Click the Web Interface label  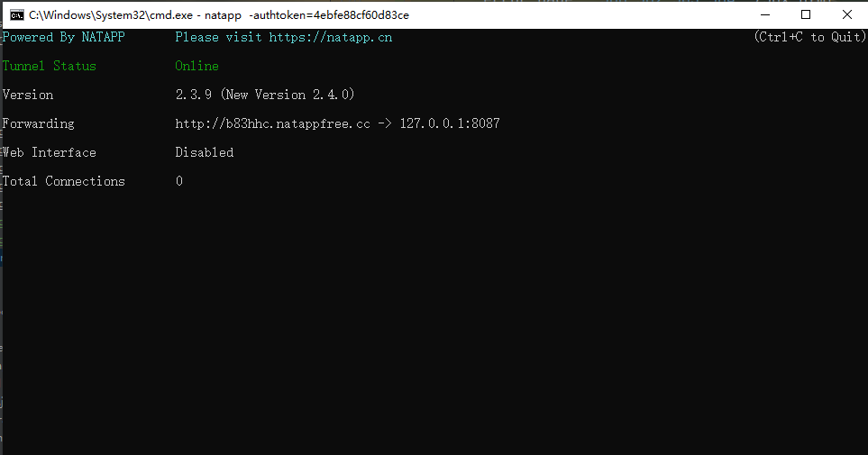[50, 152]
